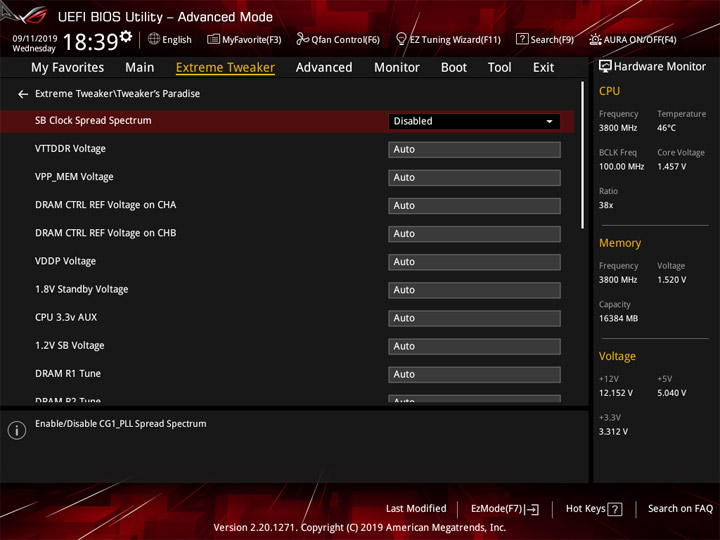Viewport: 720px width, 540px height.
Task: Click the Memory Capacity 16384 MB value
Action: point(618,319)
